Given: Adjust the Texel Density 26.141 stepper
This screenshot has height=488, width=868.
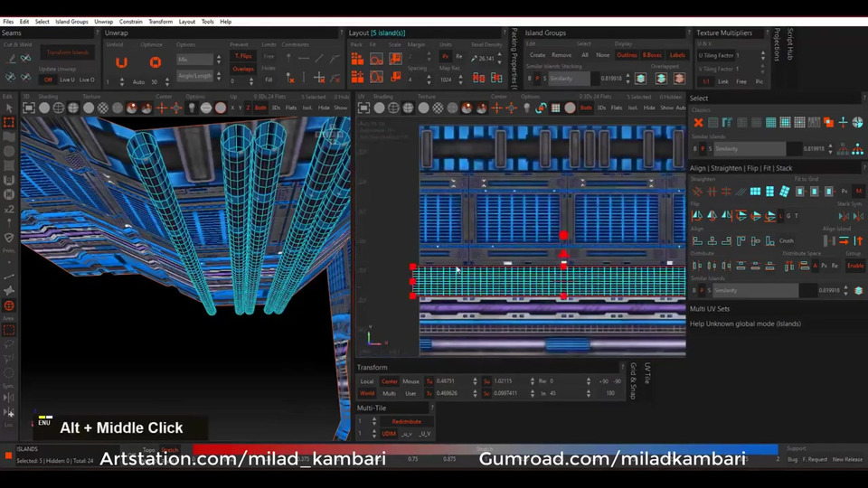Looking at the screenshot, I should [x=500, y=58].
